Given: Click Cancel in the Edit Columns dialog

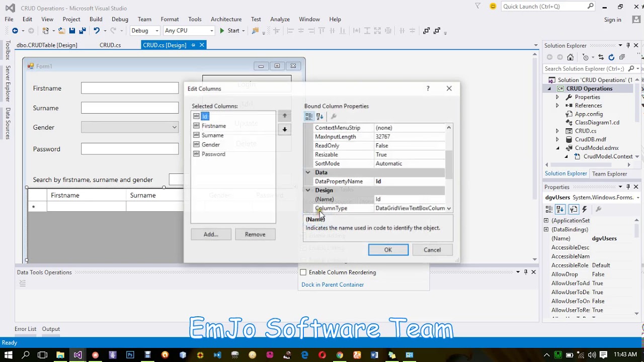Looking at the screenshot, I should [432, 250].
